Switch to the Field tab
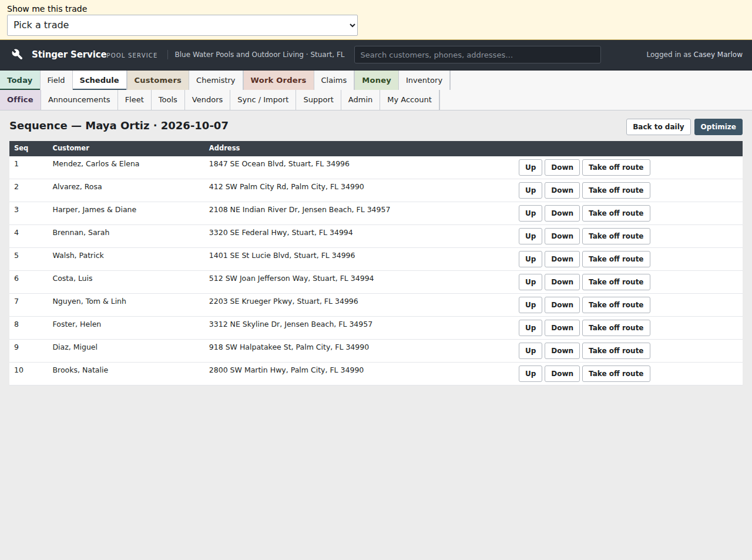Screen dimensions: 752x560 (56, 81)
